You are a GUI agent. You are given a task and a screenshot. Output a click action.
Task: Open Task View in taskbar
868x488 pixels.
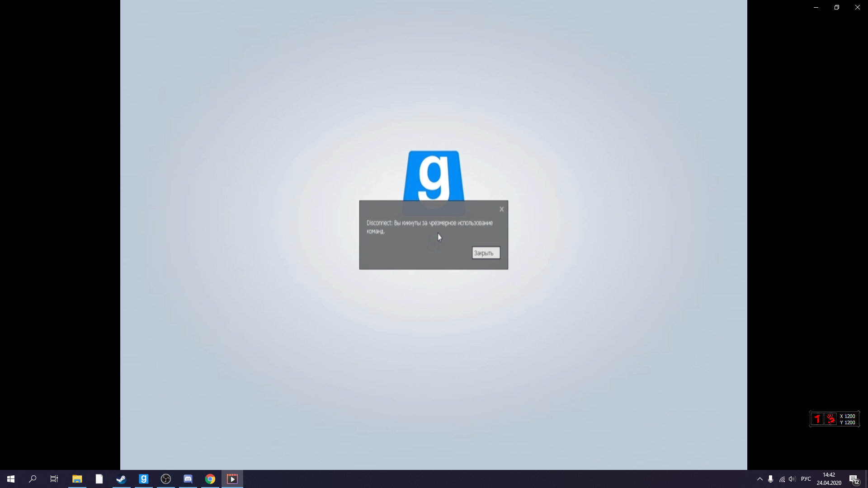click(54, 479)
